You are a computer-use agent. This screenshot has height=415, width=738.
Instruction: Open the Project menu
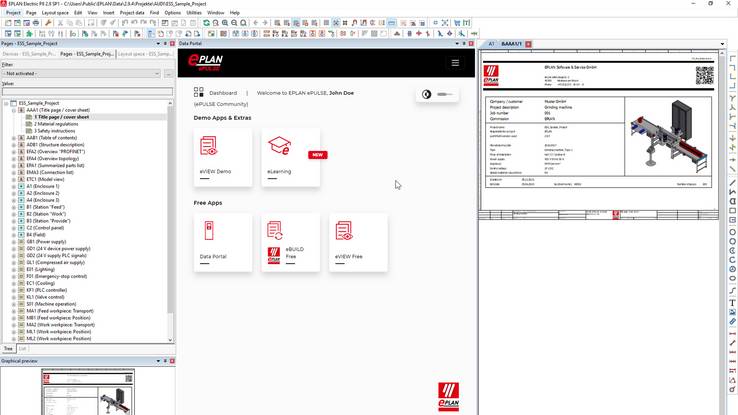pos(13,12)
